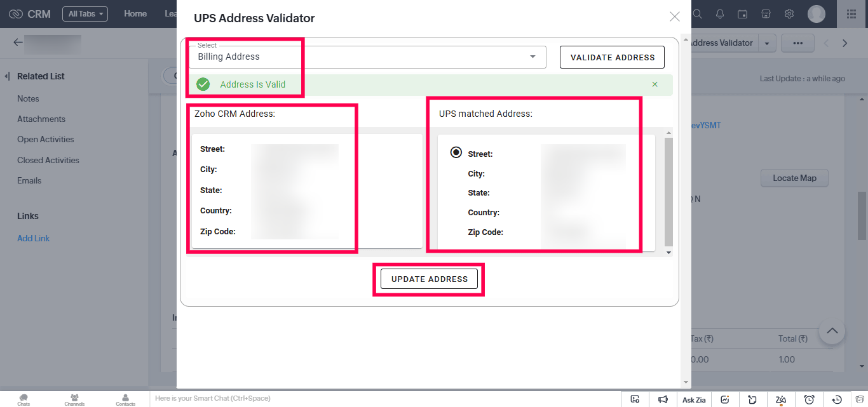This screenshot has height=407, width=868.
Task: Open Contacts in the bottom bar
Action: click(125, 399)
